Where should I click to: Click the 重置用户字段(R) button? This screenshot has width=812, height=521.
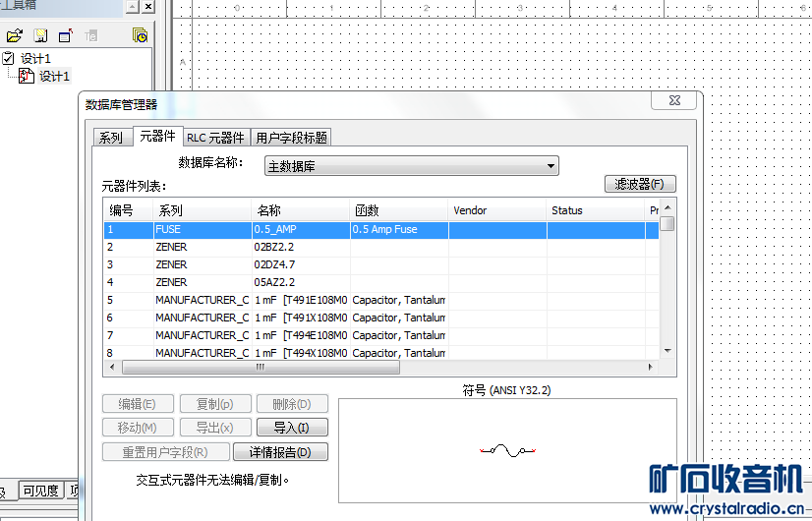point(166,452)
